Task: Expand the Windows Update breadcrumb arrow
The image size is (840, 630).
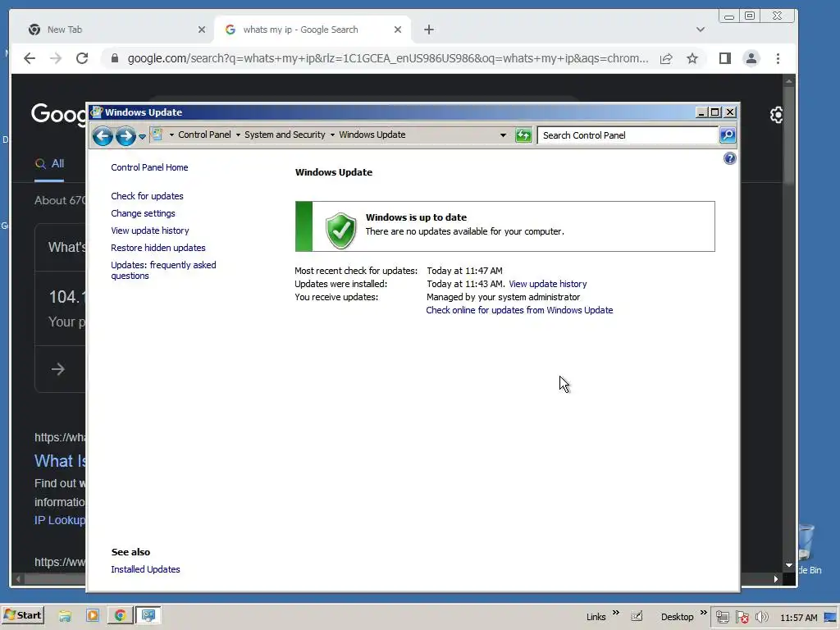Action: click(332, 135)
